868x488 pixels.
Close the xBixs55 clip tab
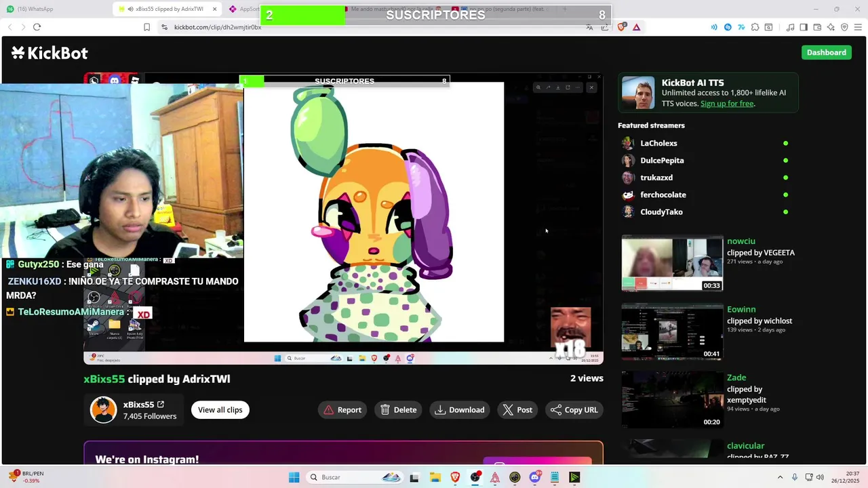[215, 9]
